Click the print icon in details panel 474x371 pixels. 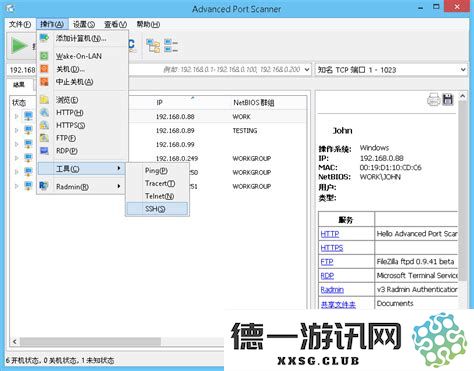pos(433,100)
